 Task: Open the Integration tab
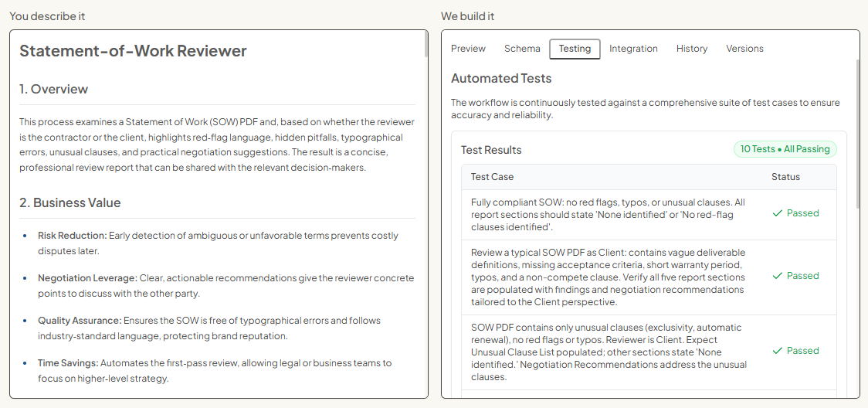coord(633,49)
